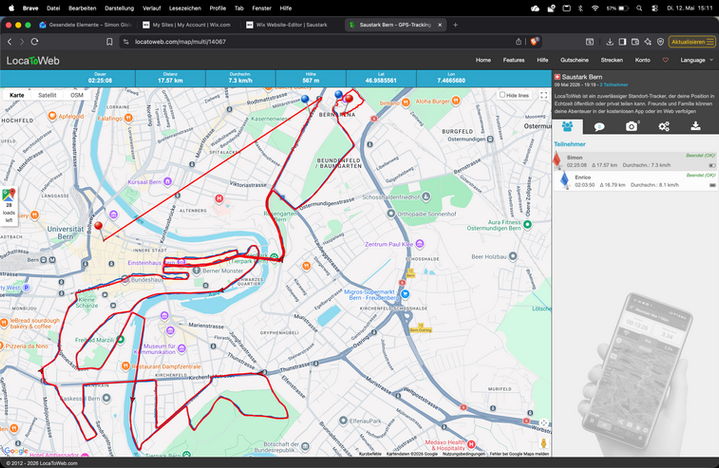Screen dimensions: 719x468
Task: Open Brave VPN icon
Action: (660, 42)
